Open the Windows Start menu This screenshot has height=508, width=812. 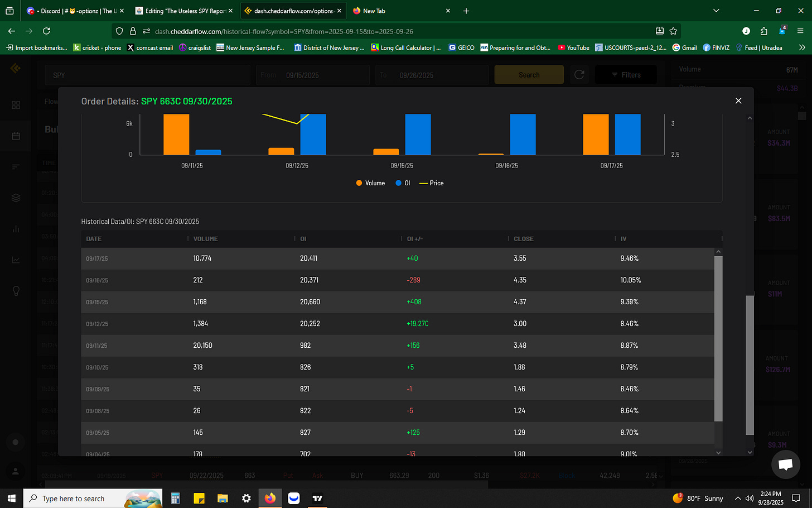[x=11, y=498]
